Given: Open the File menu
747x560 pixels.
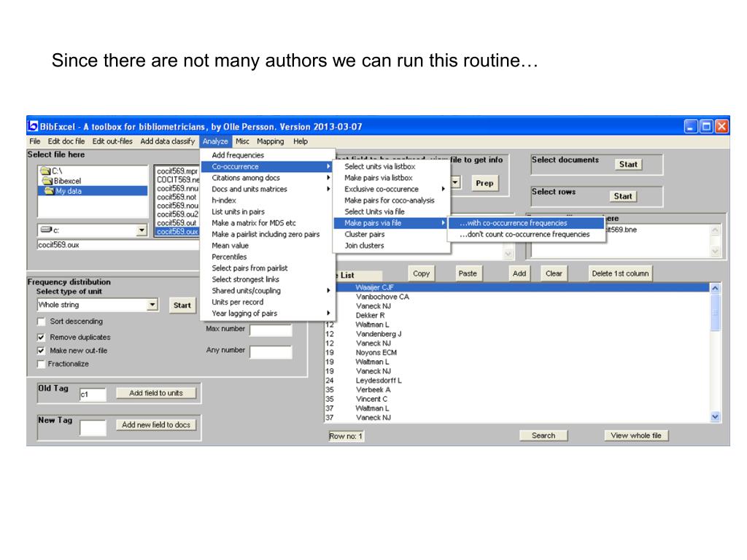Looking at the screenshot, I should [x=35, y=141].
